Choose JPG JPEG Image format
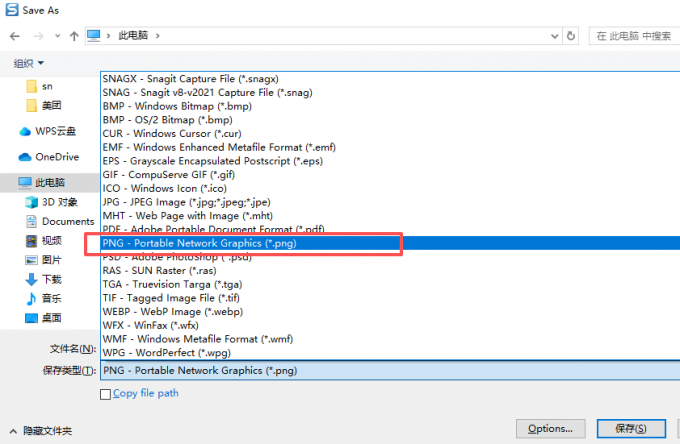The image size is (680, 444). (390, 202)
